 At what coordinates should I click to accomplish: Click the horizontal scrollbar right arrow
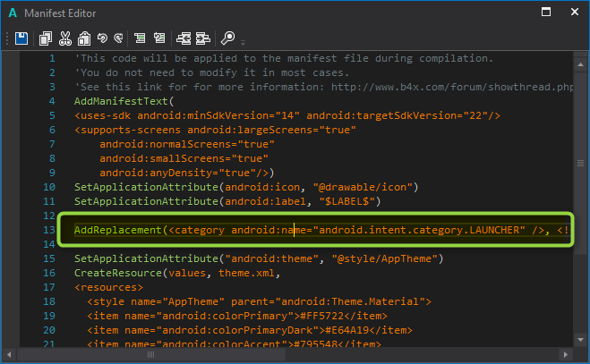pyautogui.click(x=565, y=354)
